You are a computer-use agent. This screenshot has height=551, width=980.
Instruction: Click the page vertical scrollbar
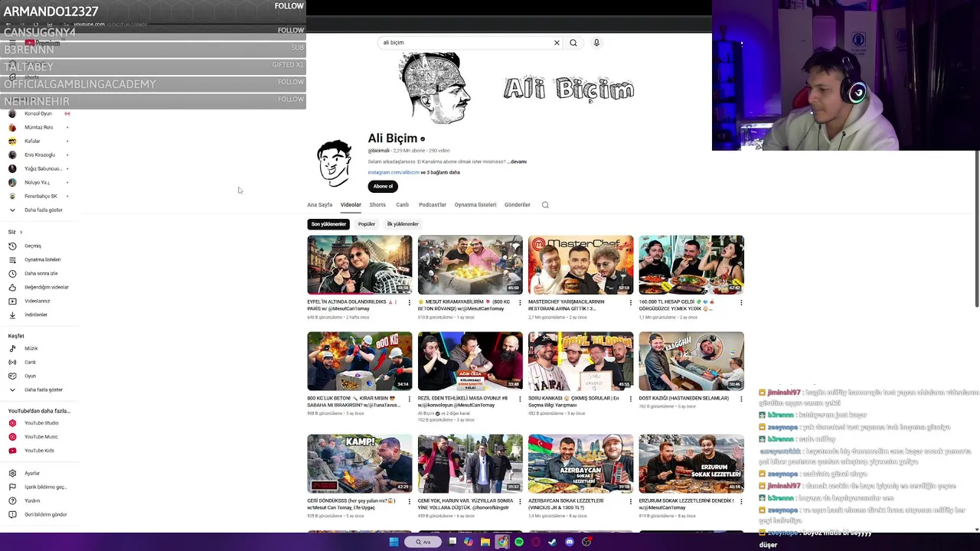coord(976,230)
